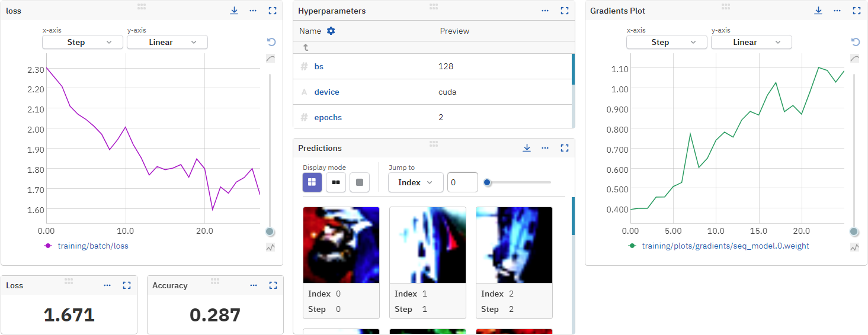Click raw line icon below Gradients slider

[855, 247]
